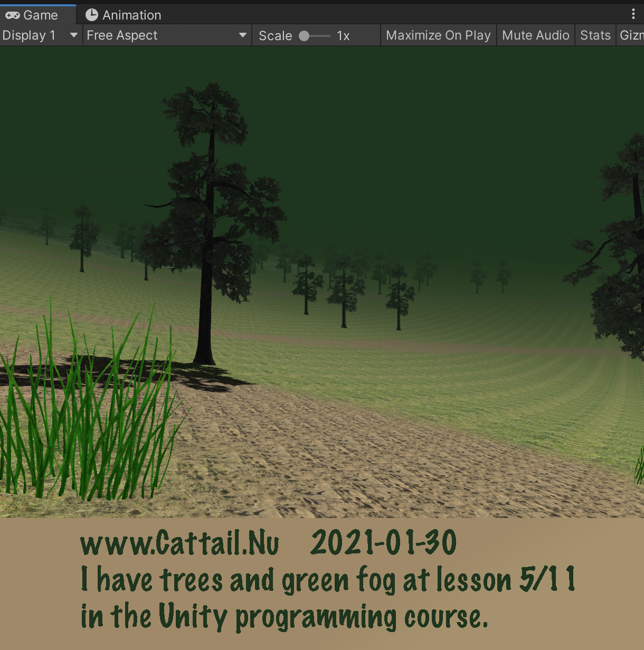Open the panel's three-dot options menu
The width and height of the screenshot is (644, 650).
click(x=633, y=14)
